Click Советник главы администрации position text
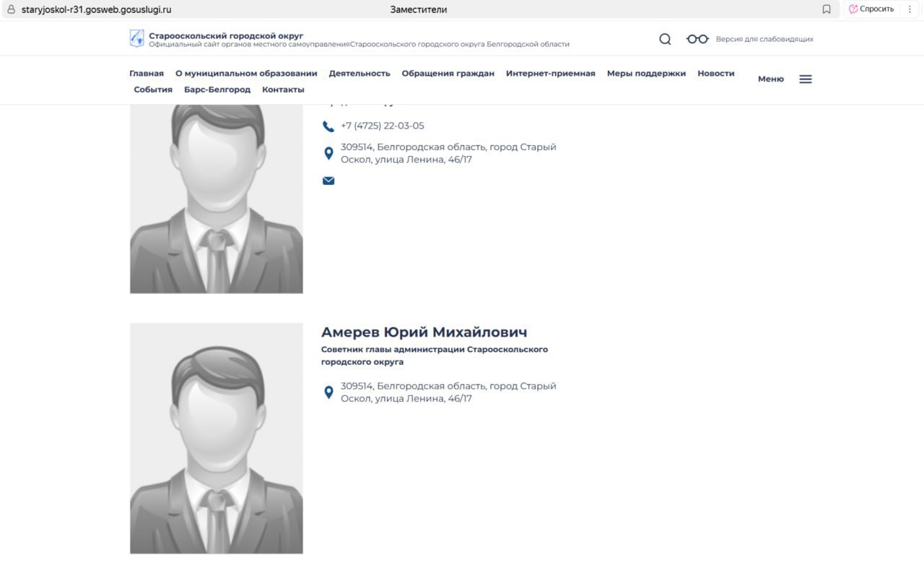The image size is (924, 565). 435,355
